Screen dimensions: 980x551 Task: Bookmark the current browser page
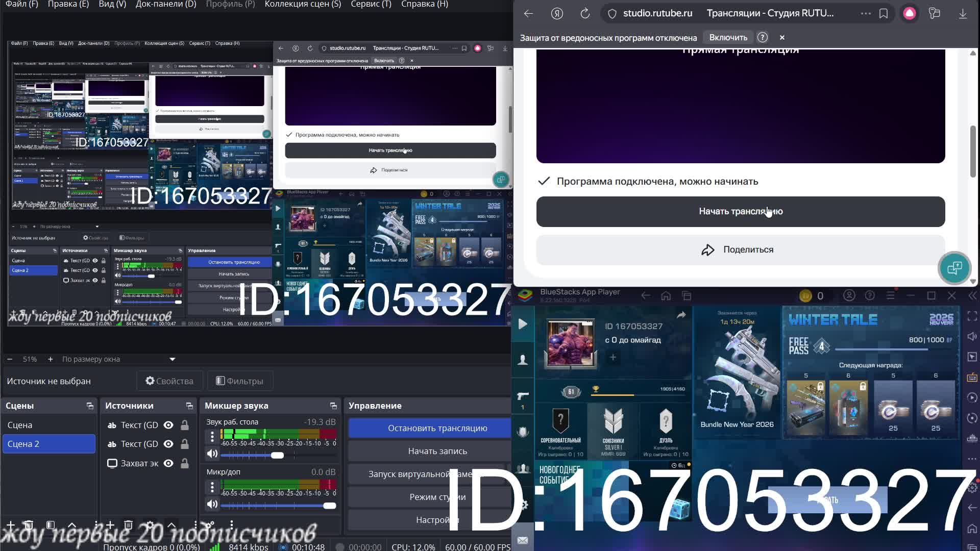click(x=884, y=14)
